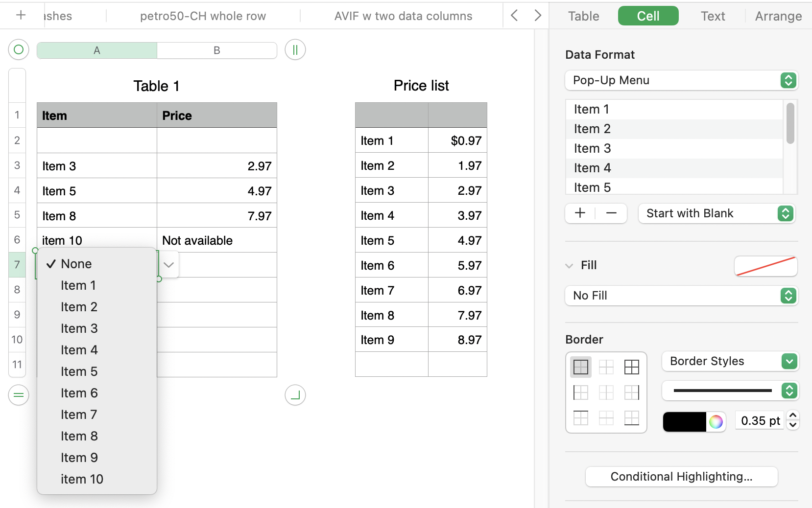Switch to the Arrange tab
The height and width of the screenshot is (508, 812).
tap(778, 16)
